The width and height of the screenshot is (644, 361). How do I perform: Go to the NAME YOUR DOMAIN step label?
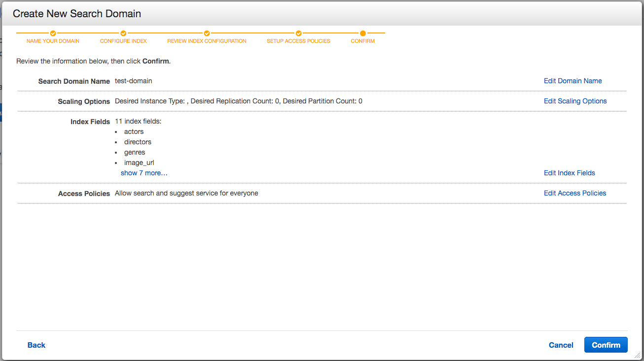(53, 41)
